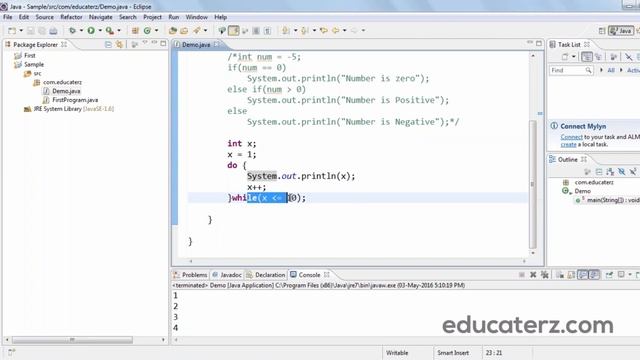This screenshot has height=360, width=640.
Task: Click Pin Console icon
Action: coord(609,275)
